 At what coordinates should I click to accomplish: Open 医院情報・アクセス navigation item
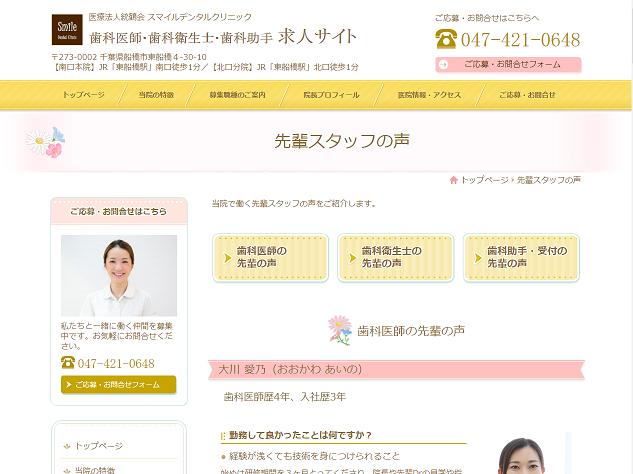[x=429, y=95]
